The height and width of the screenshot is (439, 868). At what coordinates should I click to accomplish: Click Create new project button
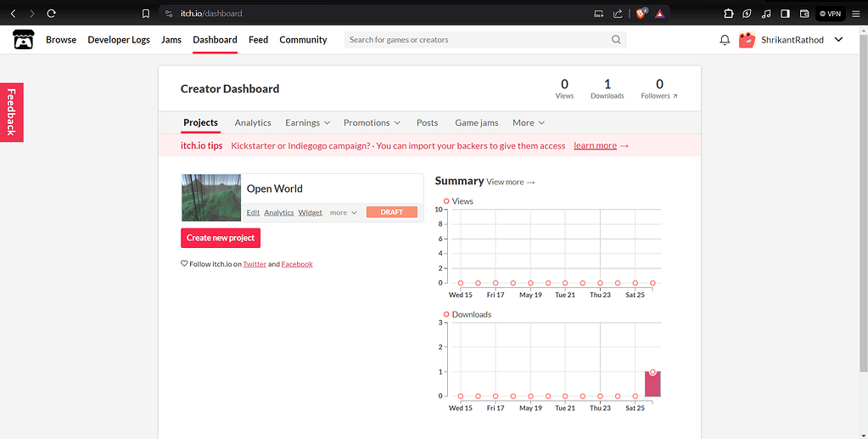click(221, 238)
